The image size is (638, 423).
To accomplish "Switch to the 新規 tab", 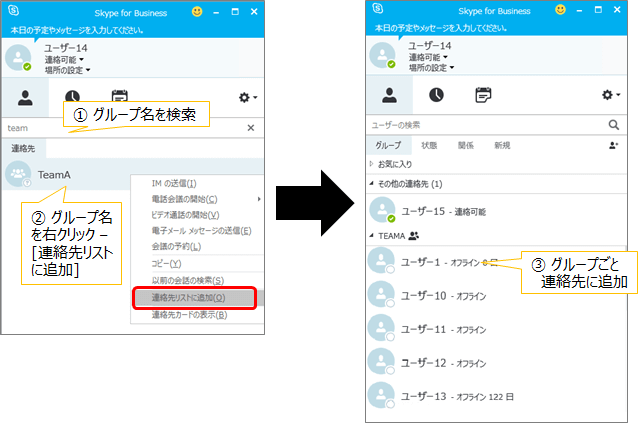I will tap(502, 145).
